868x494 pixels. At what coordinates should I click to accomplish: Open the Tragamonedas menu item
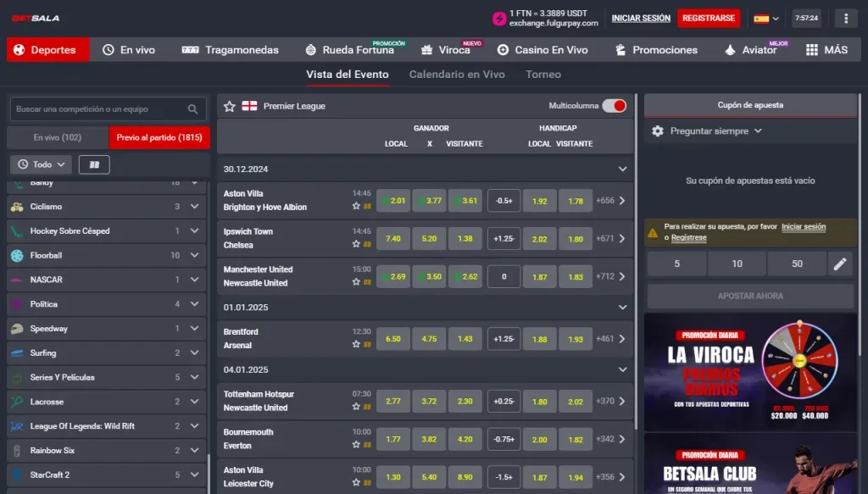pos(231,50)
